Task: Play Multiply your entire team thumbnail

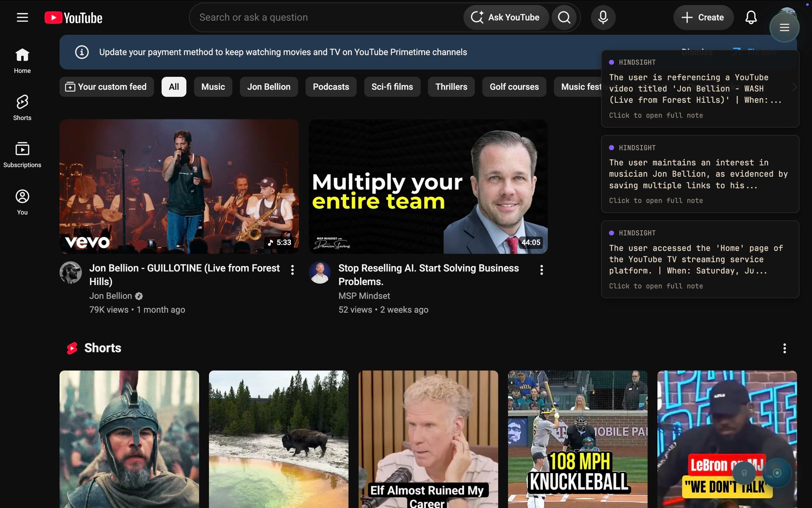Action: [428, 187]
